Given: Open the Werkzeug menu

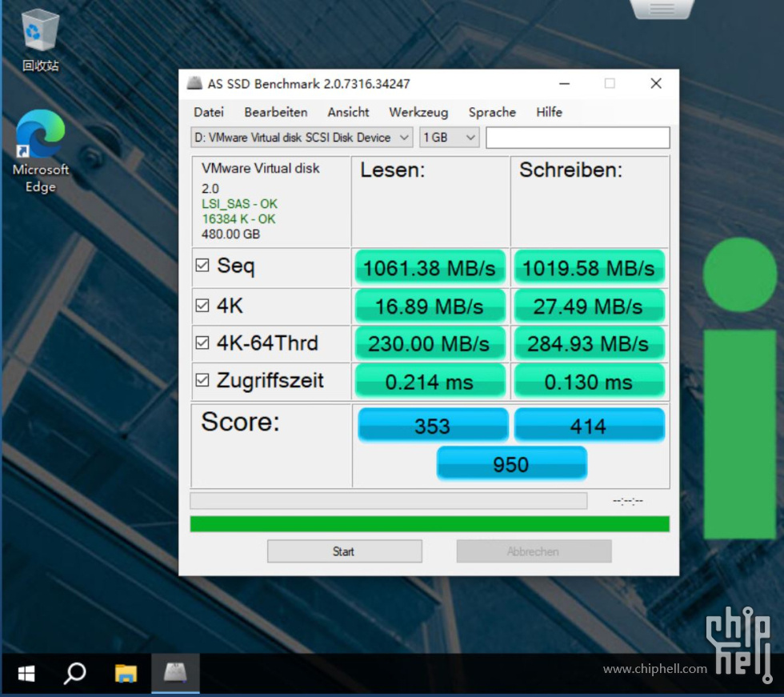Looking at the screenshot, I should coord(418,112).
